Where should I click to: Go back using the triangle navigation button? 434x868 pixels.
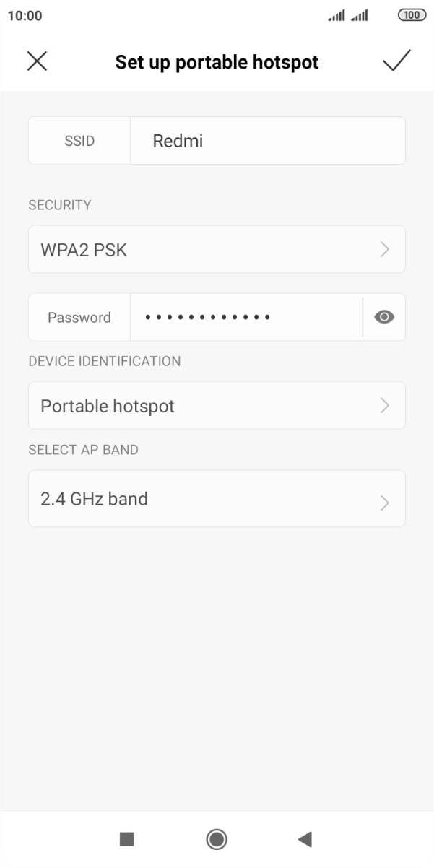[x=305, y=838]
